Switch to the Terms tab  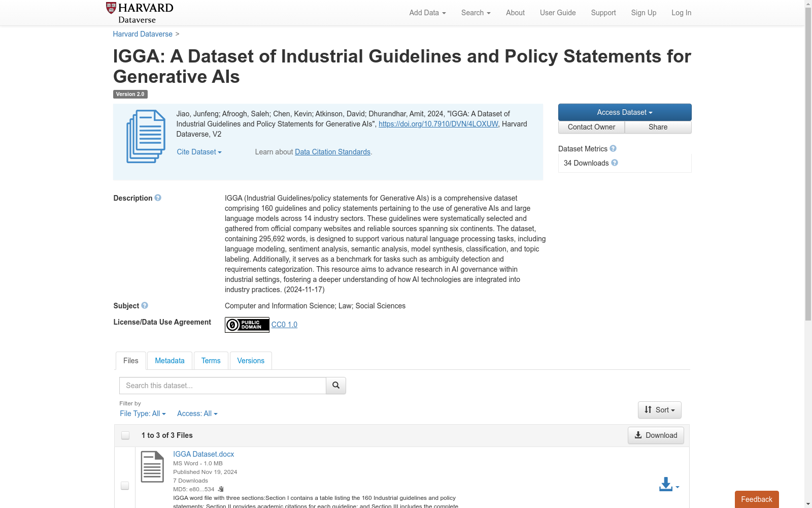point(211,361)
